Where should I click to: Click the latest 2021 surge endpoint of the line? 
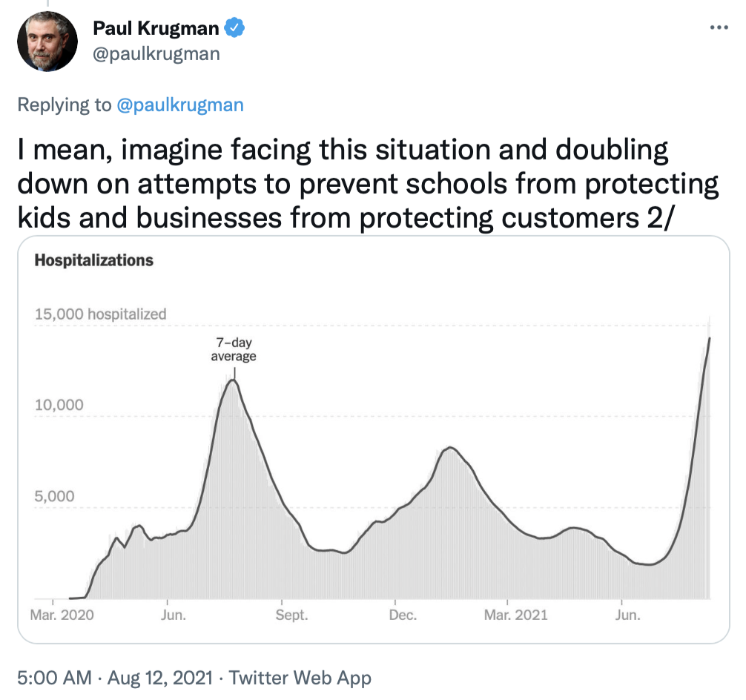(710, 338)
